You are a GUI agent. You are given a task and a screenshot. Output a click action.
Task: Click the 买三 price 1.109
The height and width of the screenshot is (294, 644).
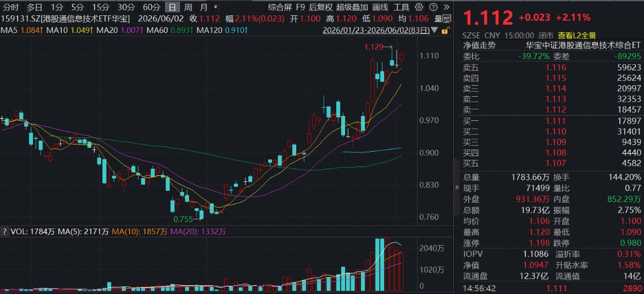pos(556,142)
